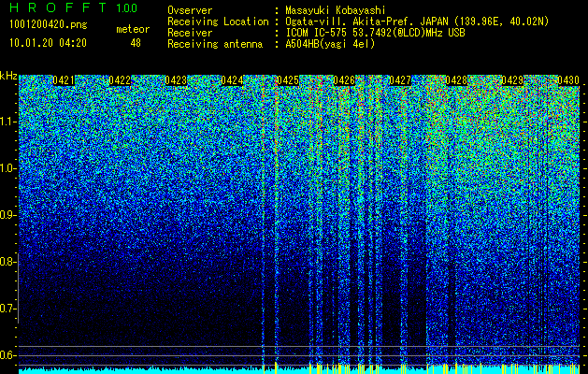Viewport: 588px width, 374px height.
Task: Click the meteor label text
Action: [x=133, y=29]
